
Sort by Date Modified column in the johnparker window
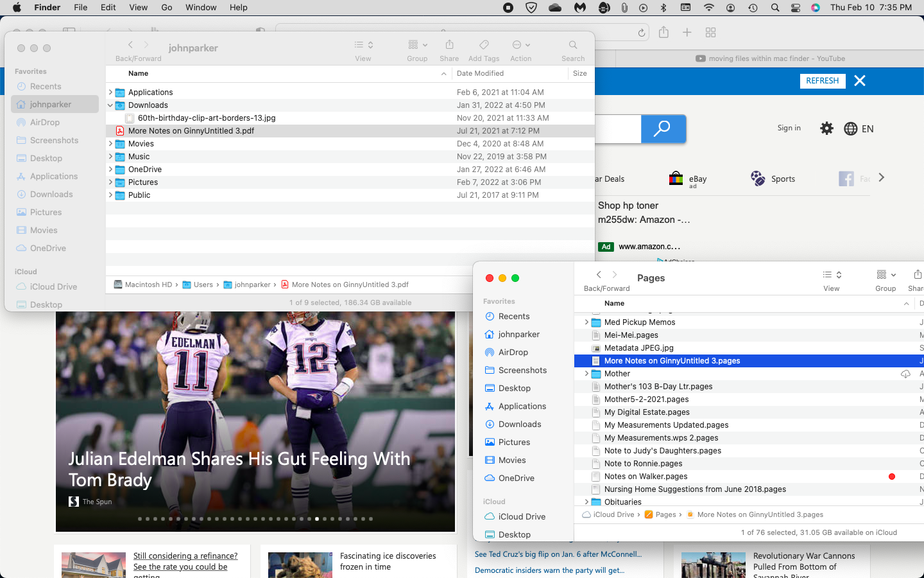point(480,73)
